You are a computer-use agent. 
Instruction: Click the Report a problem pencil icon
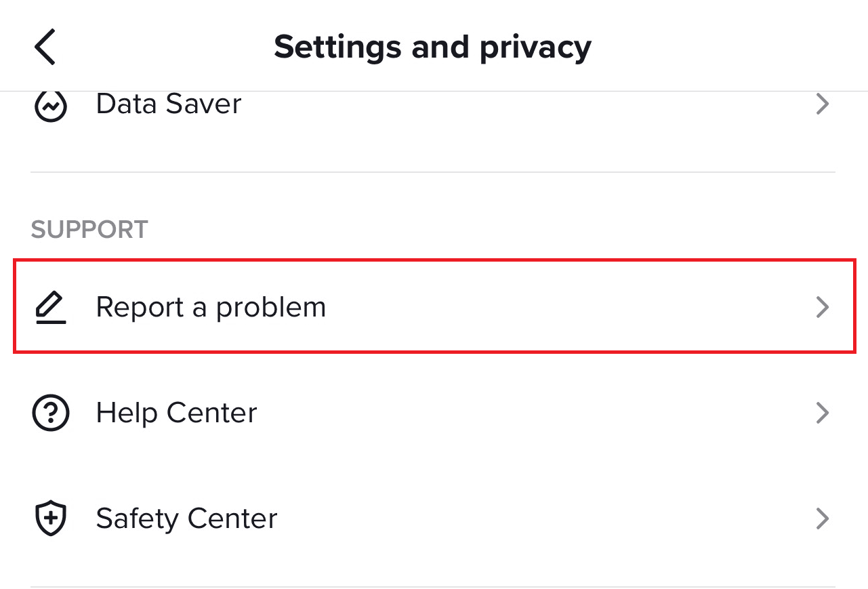coord(51,307)
